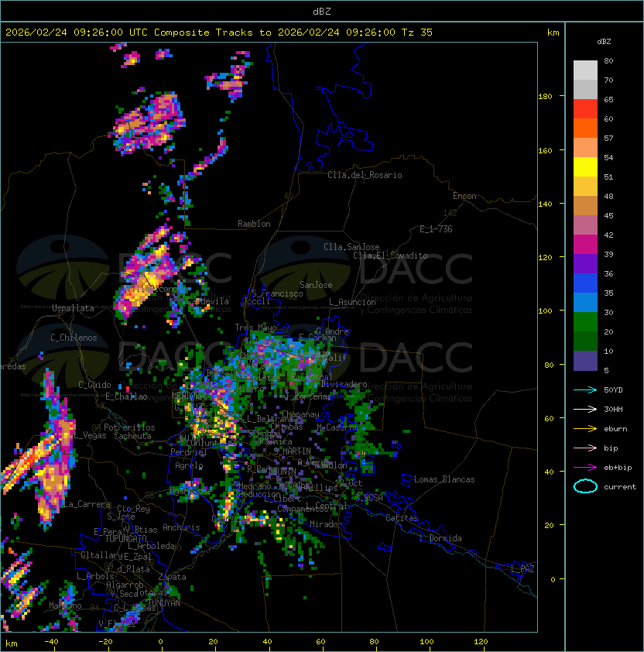Image resolution: width=644 pixels, height=652 pixels.
Task: Pick the tan 48–45 dBZ swatch
Action: click(585, 206)
